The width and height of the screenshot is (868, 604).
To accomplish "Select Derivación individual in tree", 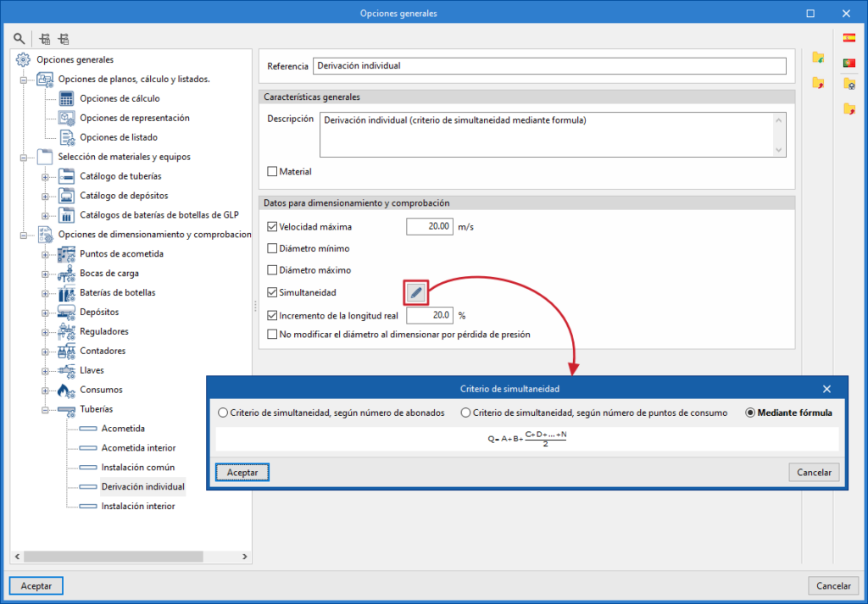I will point(142,487).
